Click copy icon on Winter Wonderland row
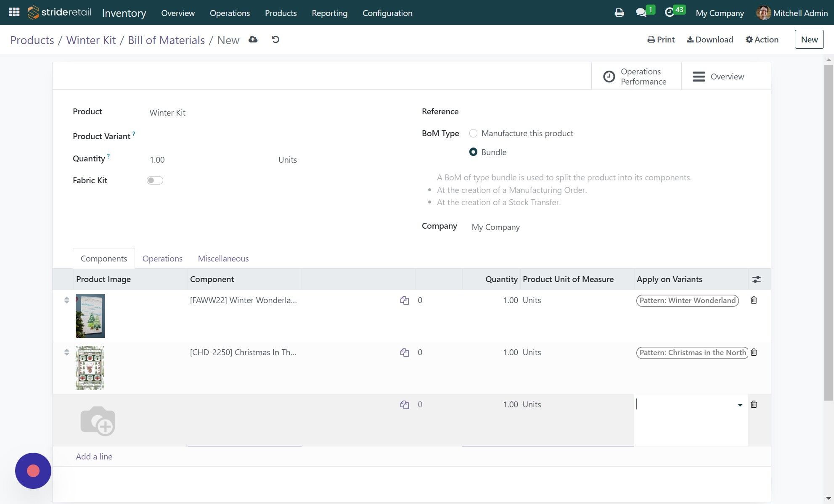Image resolution: width=834 pixels, height=504 pixels. click(x=405, y=300)
